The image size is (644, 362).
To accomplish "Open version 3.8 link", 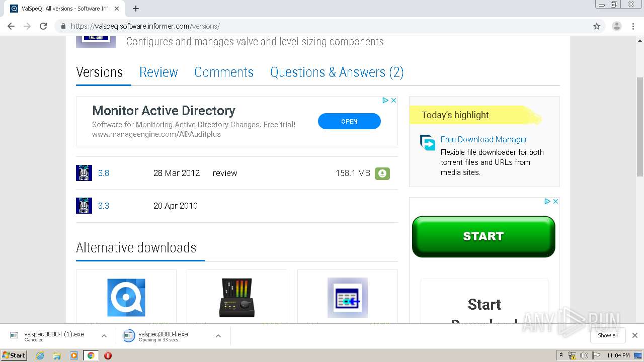I will [104, 173].
